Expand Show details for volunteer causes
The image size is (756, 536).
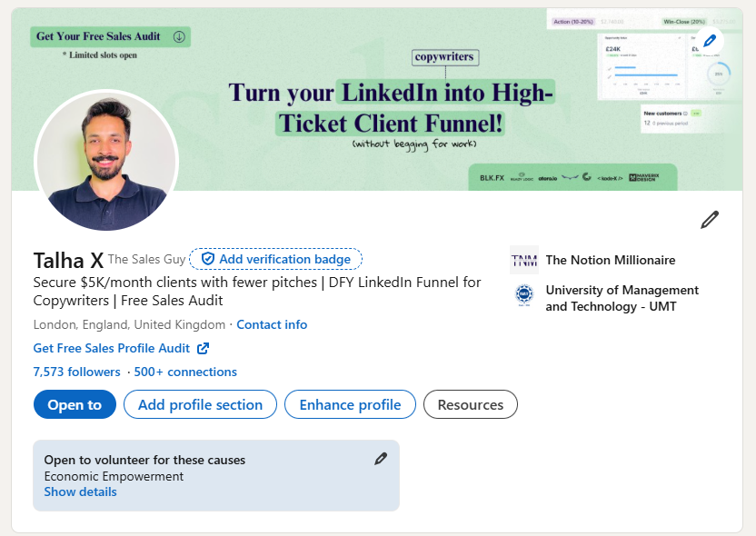80,491
